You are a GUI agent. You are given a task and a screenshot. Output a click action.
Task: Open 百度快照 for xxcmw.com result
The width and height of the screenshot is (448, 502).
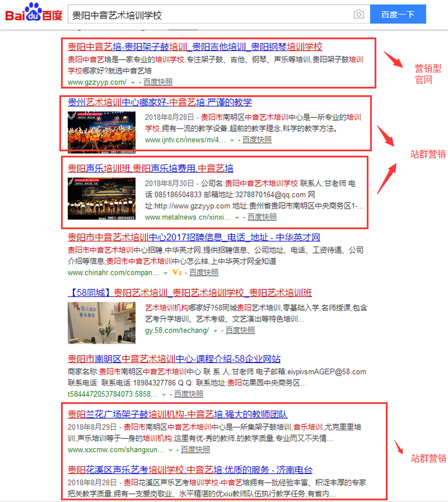(x=196, y=450)
